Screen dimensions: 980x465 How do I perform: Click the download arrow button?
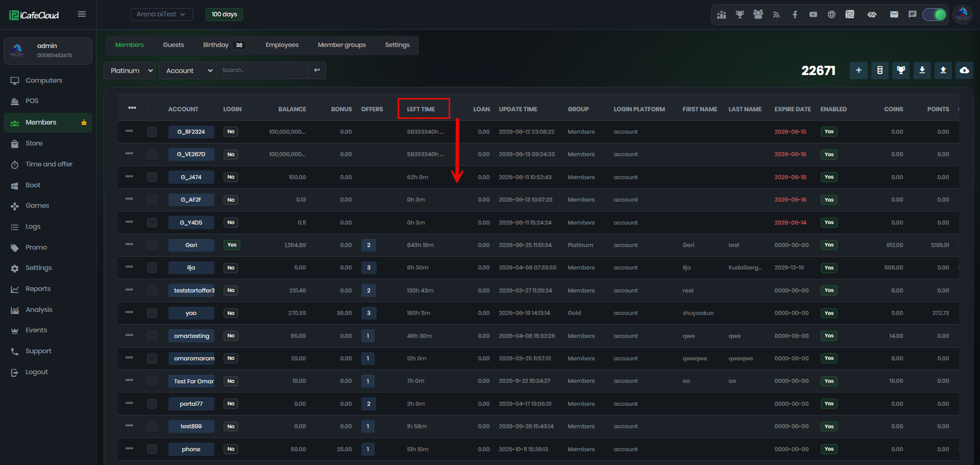(x=922, y=70)
